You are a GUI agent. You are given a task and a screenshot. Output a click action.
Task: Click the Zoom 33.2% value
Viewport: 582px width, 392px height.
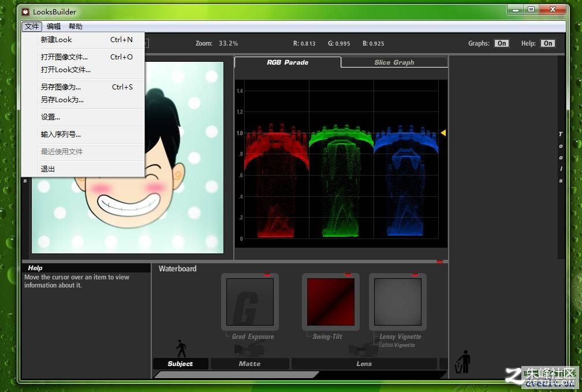click(x=228, y=43)
